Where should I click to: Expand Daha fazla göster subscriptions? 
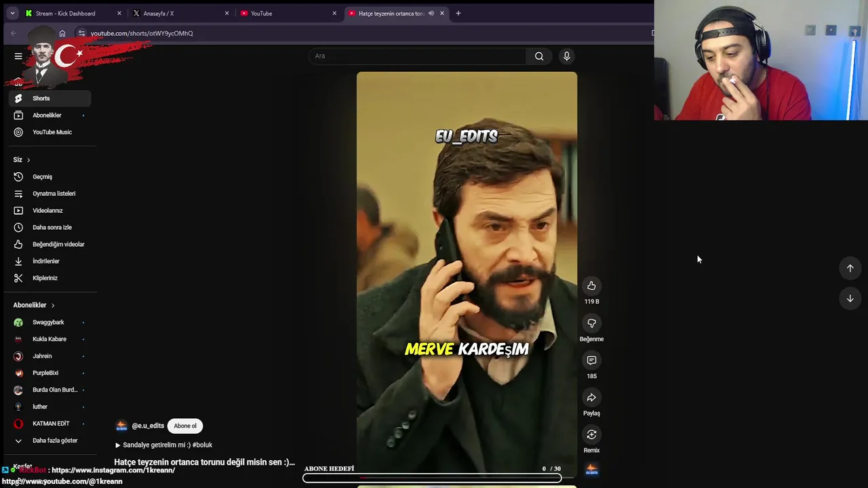(x=50, y=441)
